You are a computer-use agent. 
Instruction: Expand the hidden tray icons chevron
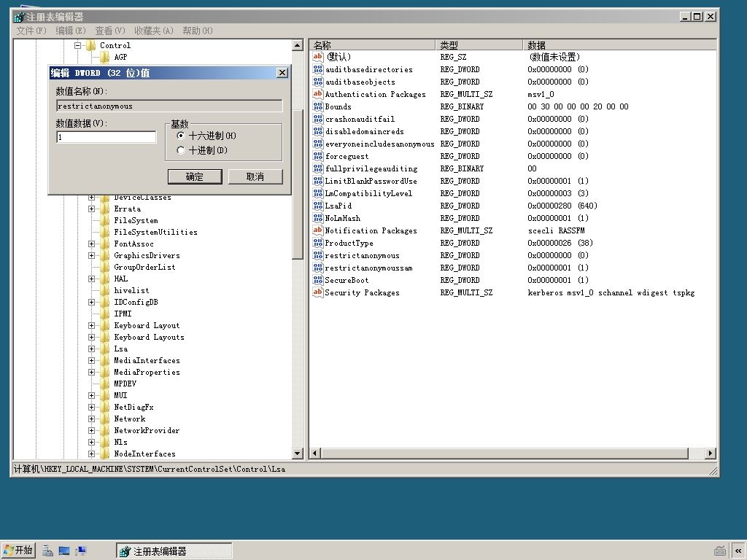pos(738,551)
